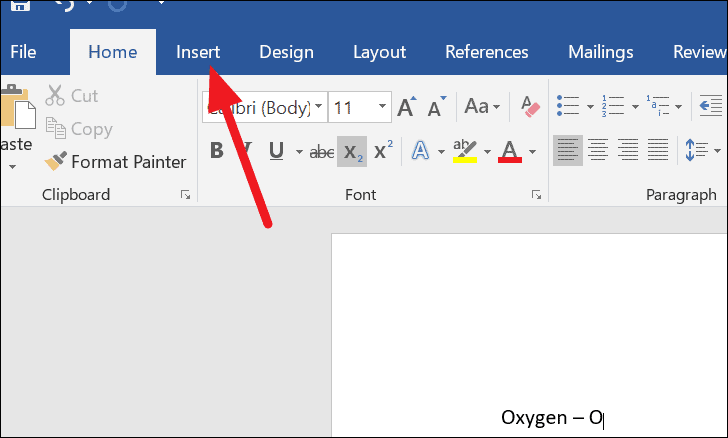The height and width of the screenshot is (438, 728).
Task: Open the Insert ribbon tab
Action: (x=198, y=52)
